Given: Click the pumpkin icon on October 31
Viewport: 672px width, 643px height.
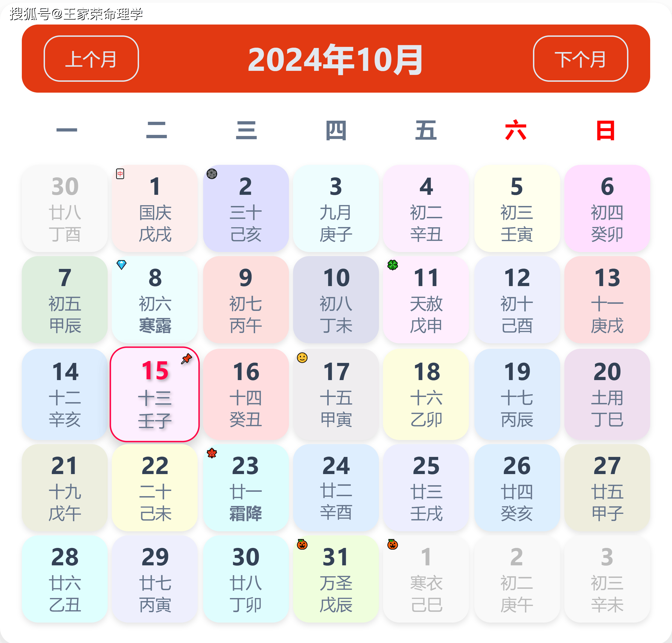Looking at the screenshot, I should (x=302, y=544).
